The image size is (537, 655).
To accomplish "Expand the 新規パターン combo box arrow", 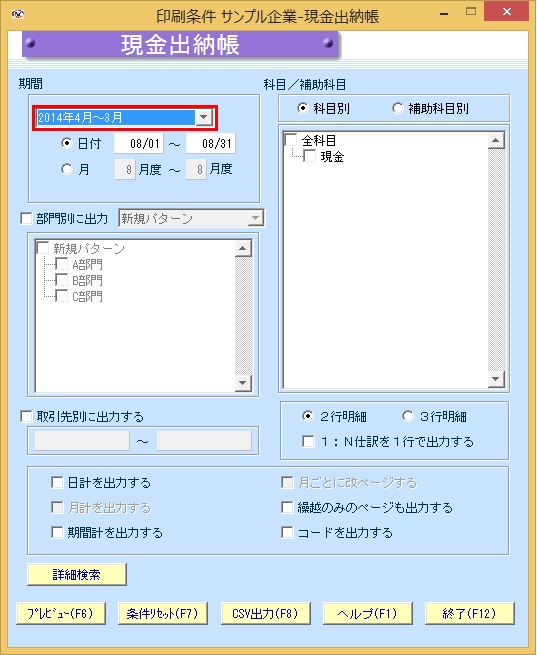I will pyautogui.click(x=255, y=218).
